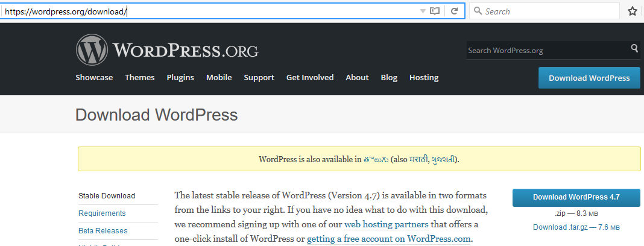Viewport: 644px width, 246px height.
Task: Click the browser address bar
Action: [x=209, y=11]
